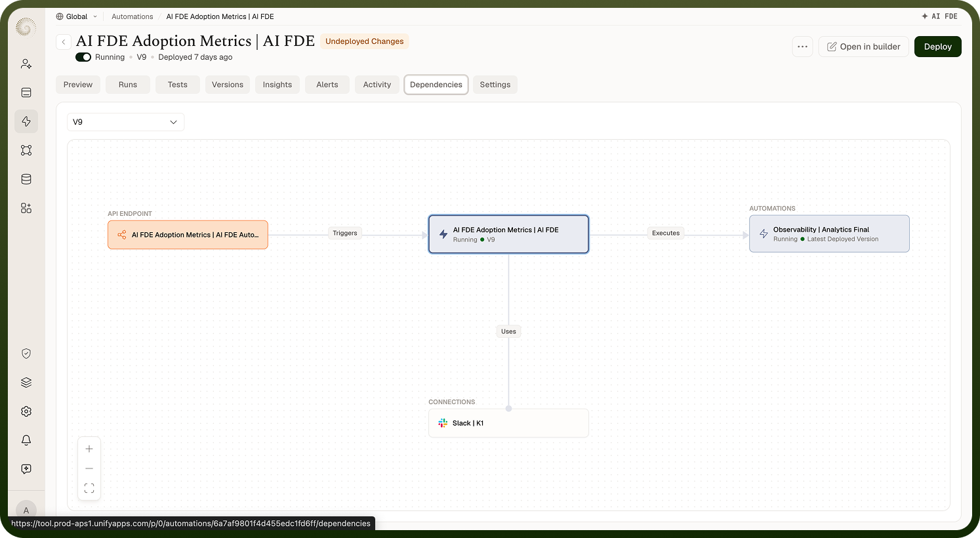Click the bolt icon in Observability node
This screenshot has height=538, width=980.
coord(764,234)
